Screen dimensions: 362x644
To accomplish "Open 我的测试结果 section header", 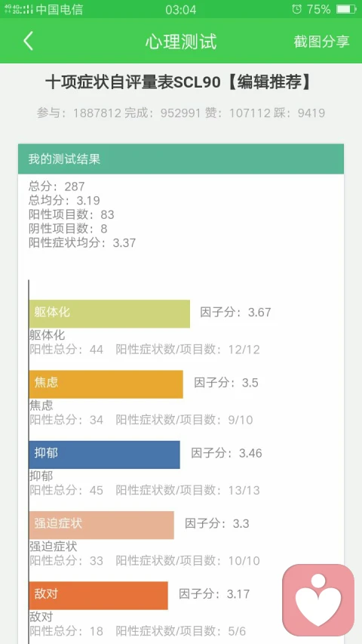I will [181, 159].
